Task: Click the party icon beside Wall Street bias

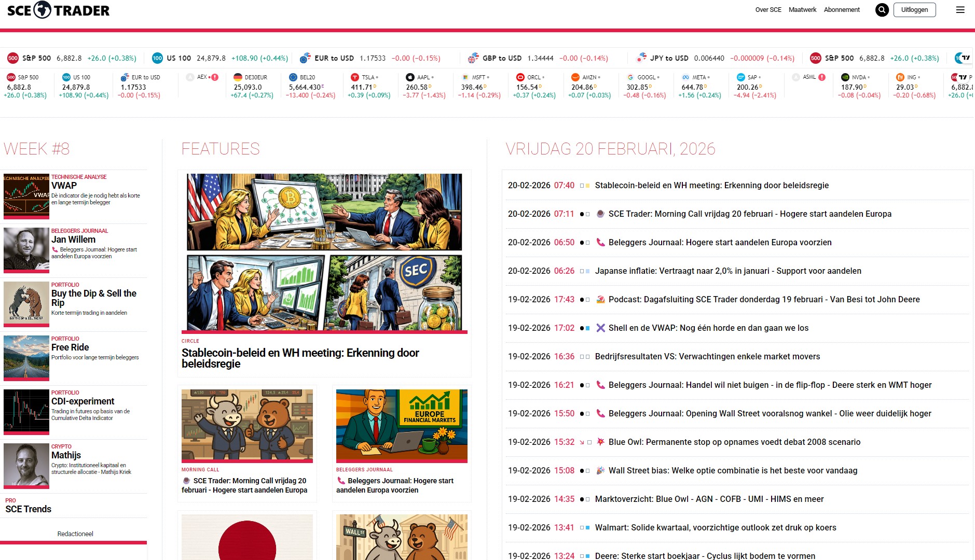Action: [600, 470]
